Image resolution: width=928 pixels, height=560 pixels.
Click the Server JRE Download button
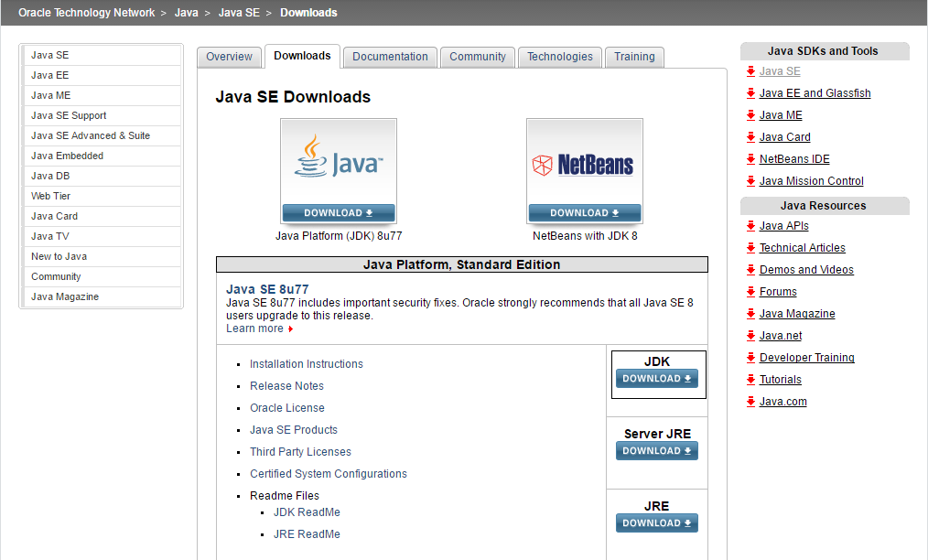(657, 450)
